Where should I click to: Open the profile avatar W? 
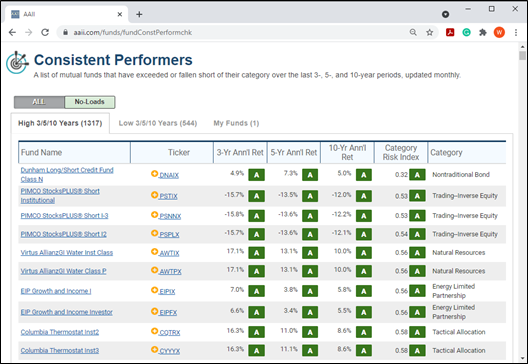[499, 32]
